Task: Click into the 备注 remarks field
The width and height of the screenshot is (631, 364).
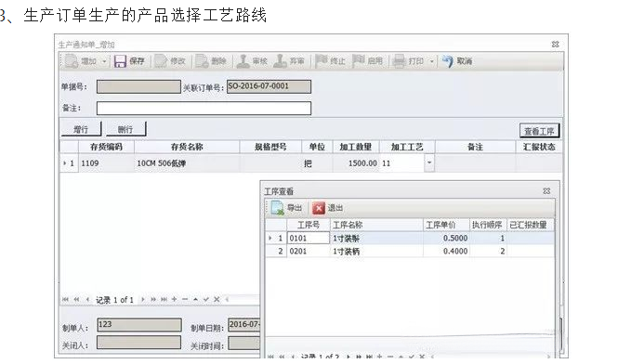Action: (x=204, y=108)
